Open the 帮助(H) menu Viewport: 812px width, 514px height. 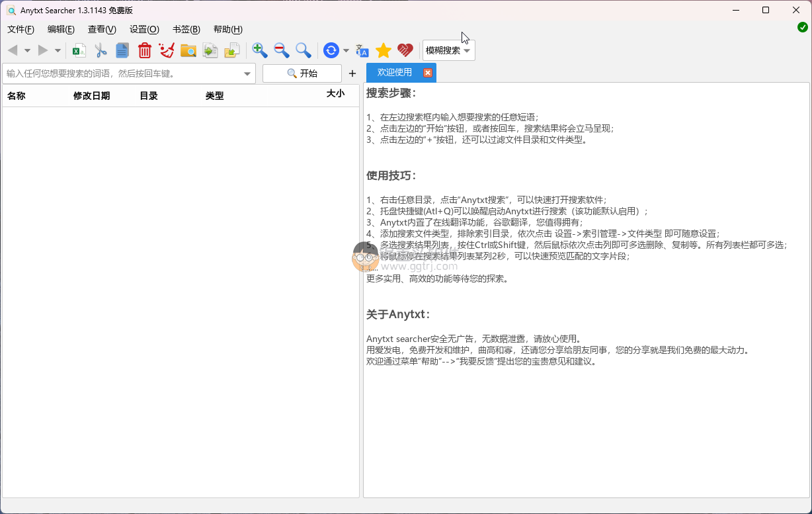click(228, 29)
